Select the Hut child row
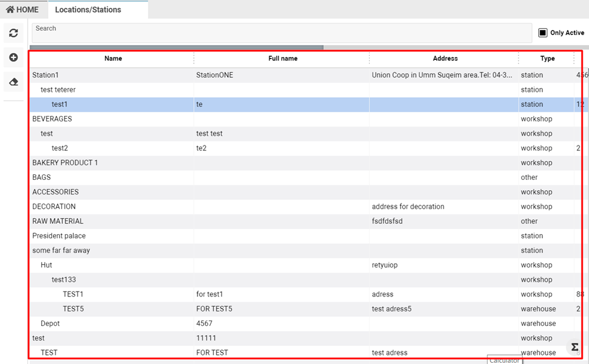589x364 pixels. coord(47,265)
